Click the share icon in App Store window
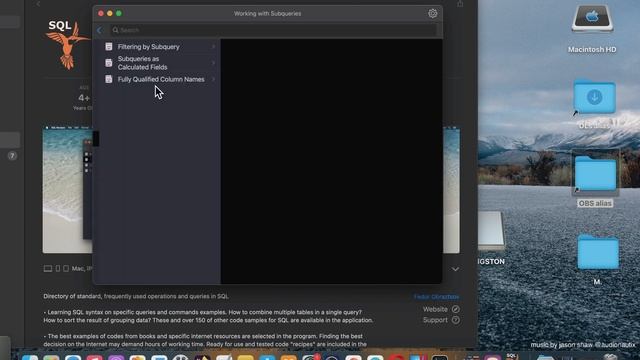 pos(460,4)
